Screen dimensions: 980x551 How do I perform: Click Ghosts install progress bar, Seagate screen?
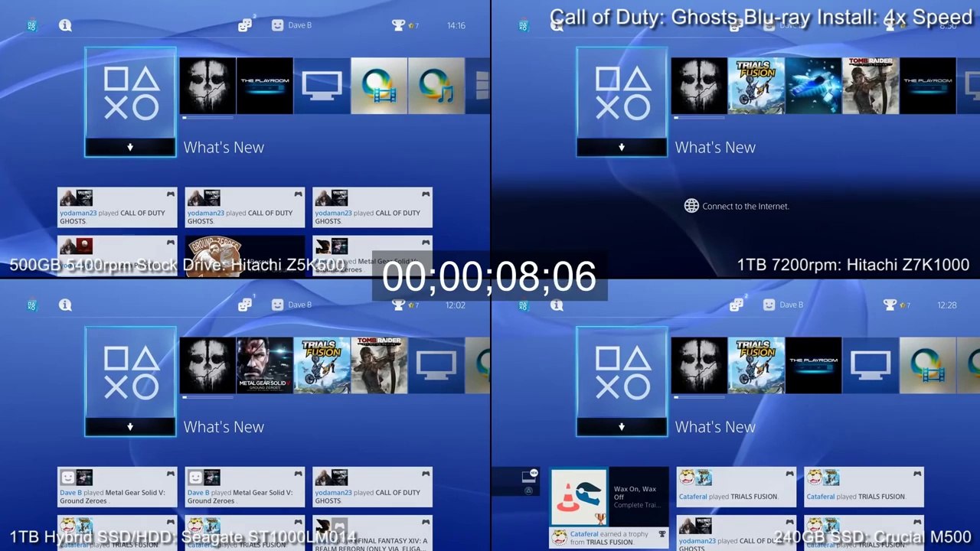tap(207, 397)
